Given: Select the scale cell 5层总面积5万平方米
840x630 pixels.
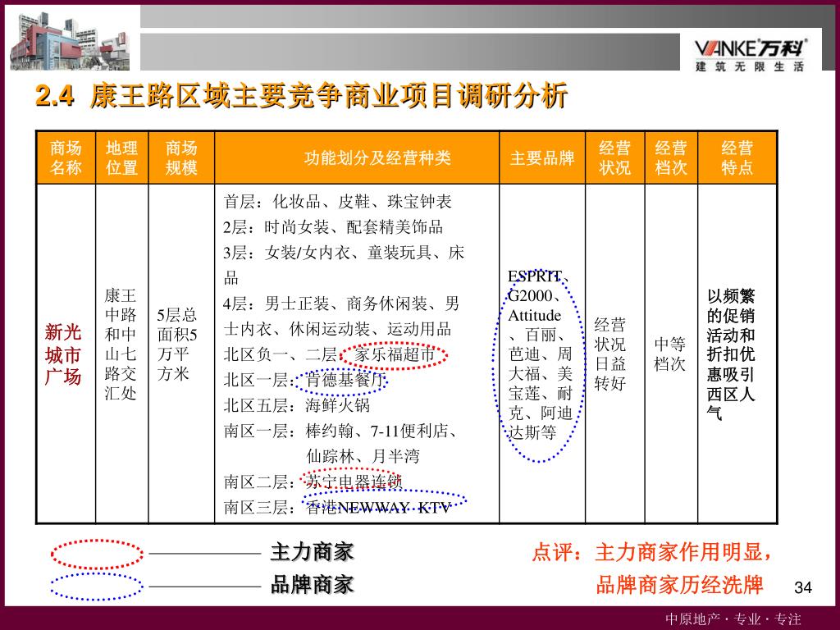Looking at the screenshot, I should click(x=177, y=344).
